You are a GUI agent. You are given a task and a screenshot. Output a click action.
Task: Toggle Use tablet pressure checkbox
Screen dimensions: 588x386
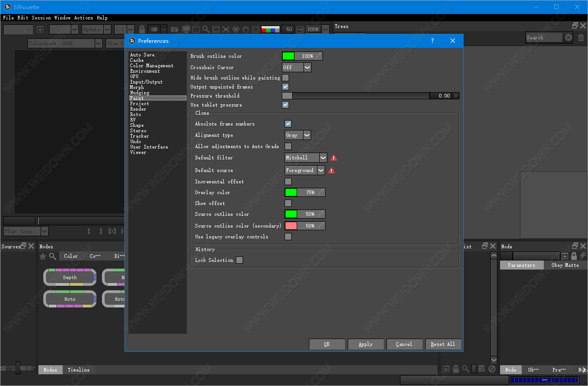coord(285,105)
